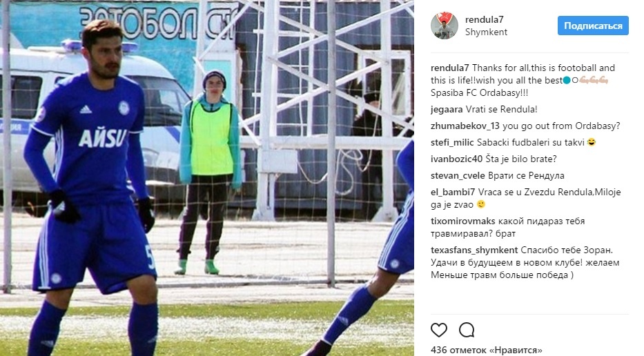The height and width of the screenshot is (356, 644).
Task: Click the football match post photo
Action: [x=207, y=178]
